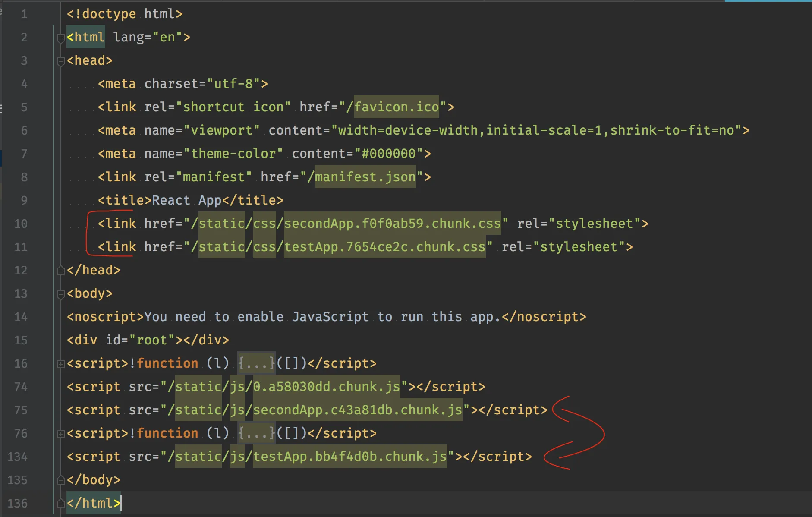This screenshot has width=812, height=517.
Task: Place cursor on the closing </html> tag
Action: coord(94,503)
